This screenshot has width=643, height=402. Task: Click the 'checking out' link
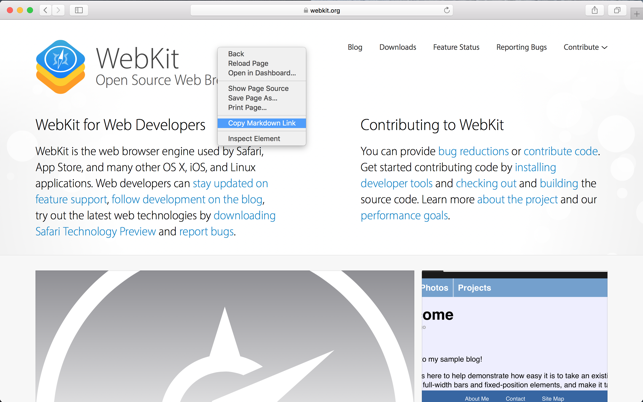[486, 183]
